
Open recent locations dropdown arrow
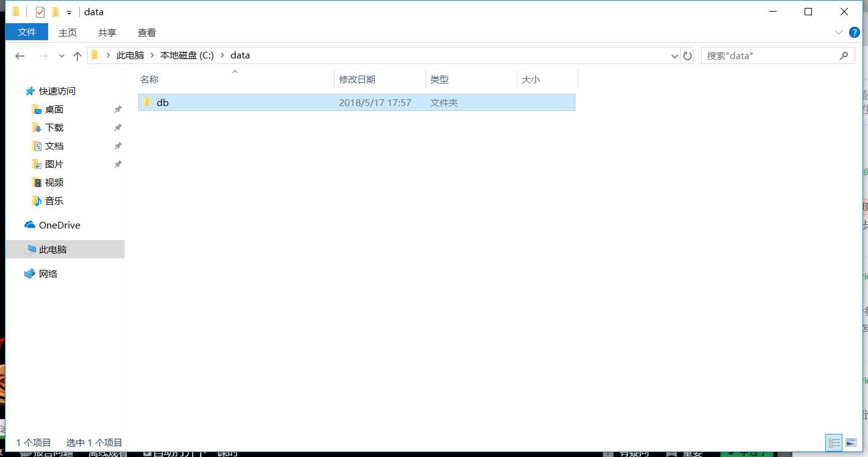(x=62, y=56)
